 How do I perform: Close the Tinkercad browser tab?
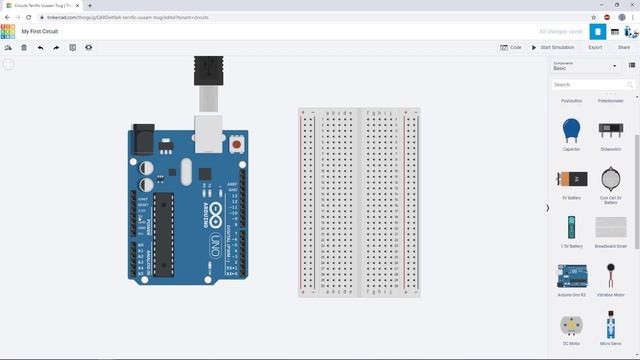(x=77, y=6)
